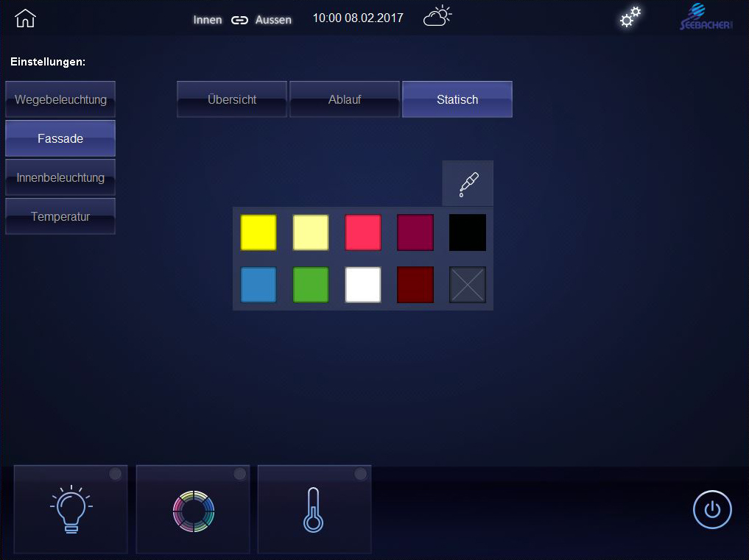Screen dimensions: 749x560
Task: Click the empty crossed-out swatch slot
Action: (x=468, y=285)
